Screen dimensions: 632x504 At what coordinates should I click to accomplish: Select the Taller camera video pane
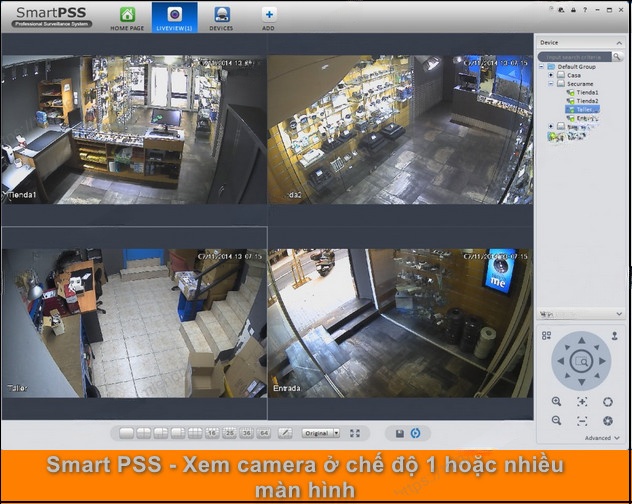[x=134, y=323]
